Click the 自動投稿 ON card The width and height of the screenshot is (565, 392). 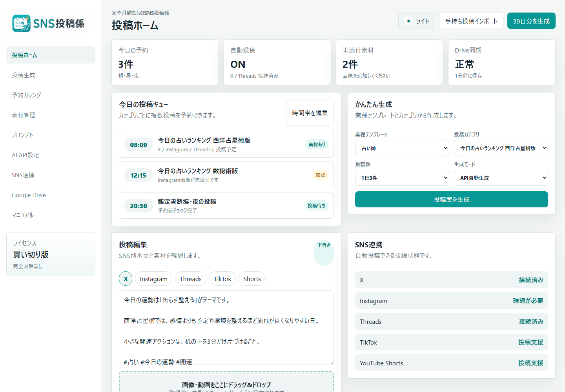pyautogui.click(x=277, y=62)
